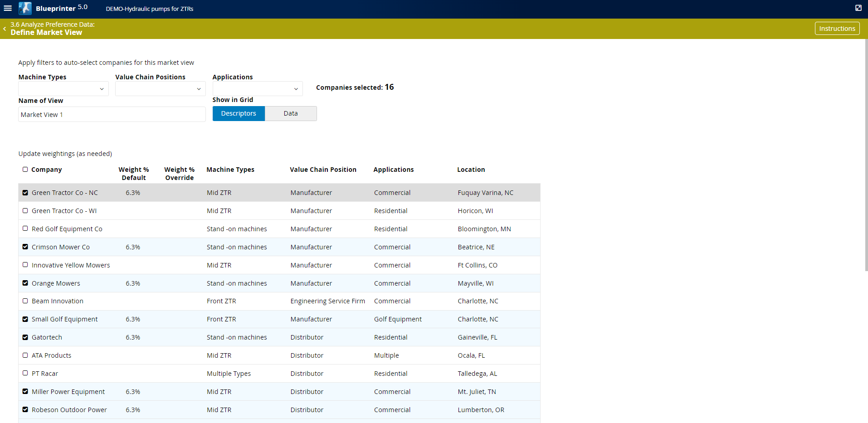Toggle the select-all Company checkbox
The image size is (868, 423).
[25, 170]
